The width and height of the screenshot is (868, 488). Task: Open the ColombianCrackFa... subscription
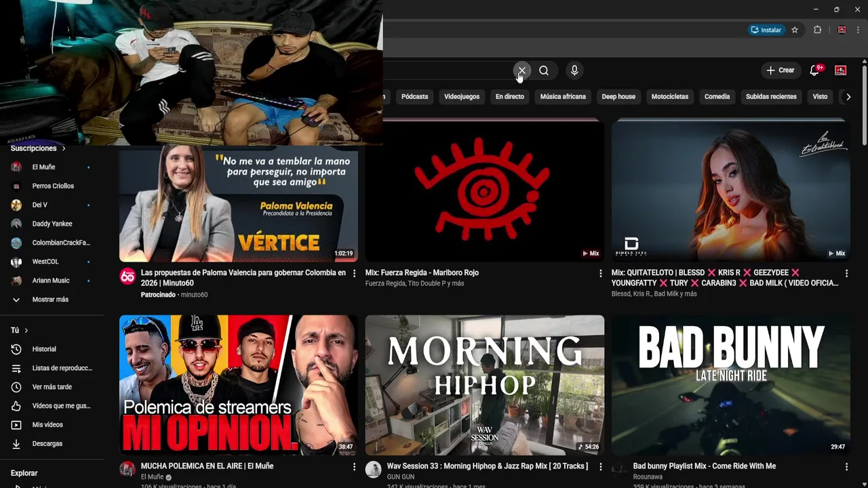(x=52, y=243)
